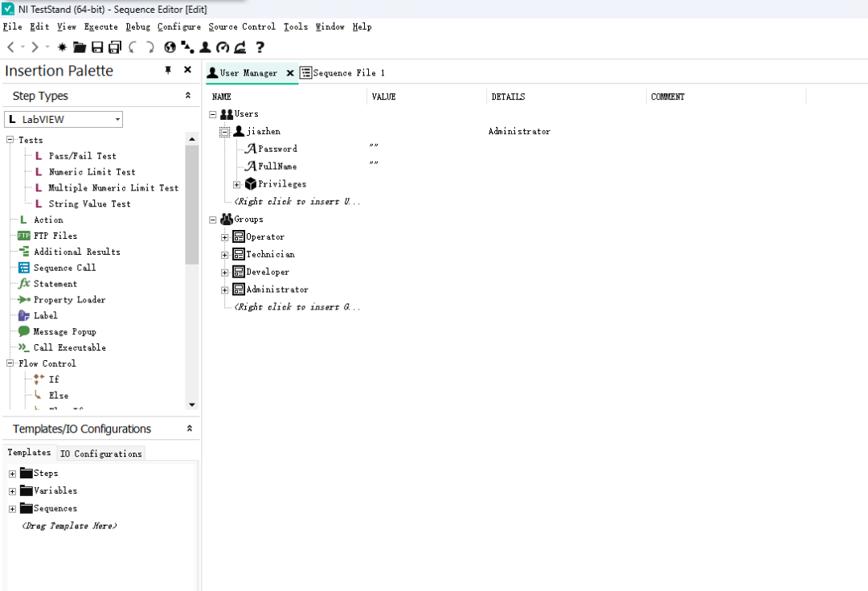
Task: Open the LabVIEW adapter dropdown
Action: pos(117,120)
